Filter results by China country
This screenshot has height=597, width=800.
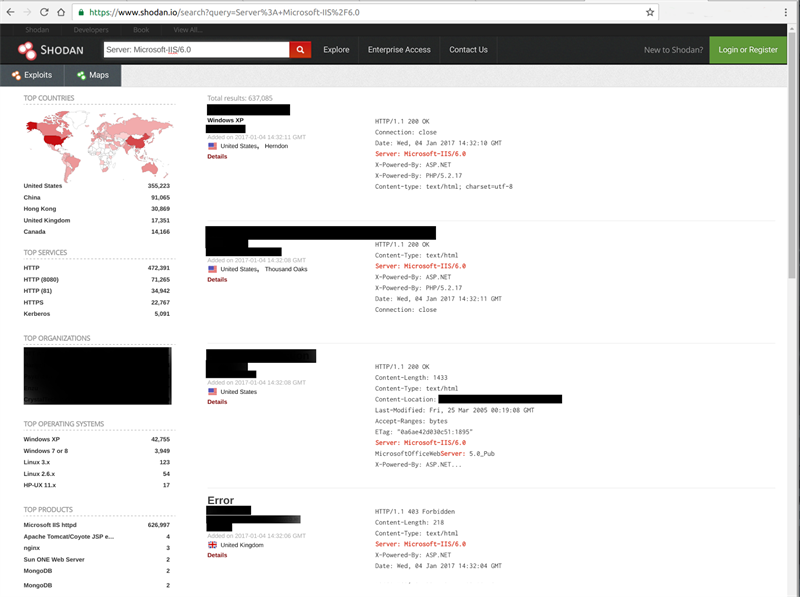(33, 198)
